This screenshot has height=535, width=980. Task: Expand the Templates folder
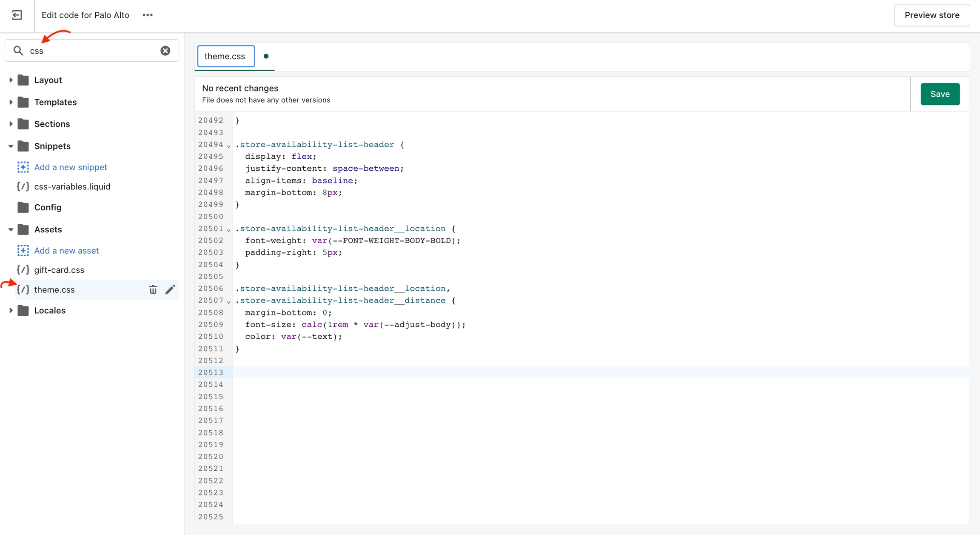click(x=11, y=102)
